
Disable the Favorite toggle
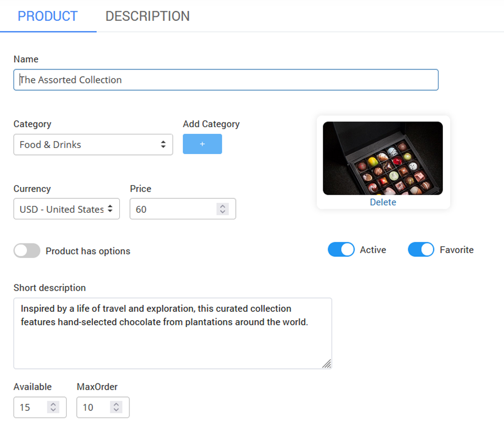pos(421,250)
